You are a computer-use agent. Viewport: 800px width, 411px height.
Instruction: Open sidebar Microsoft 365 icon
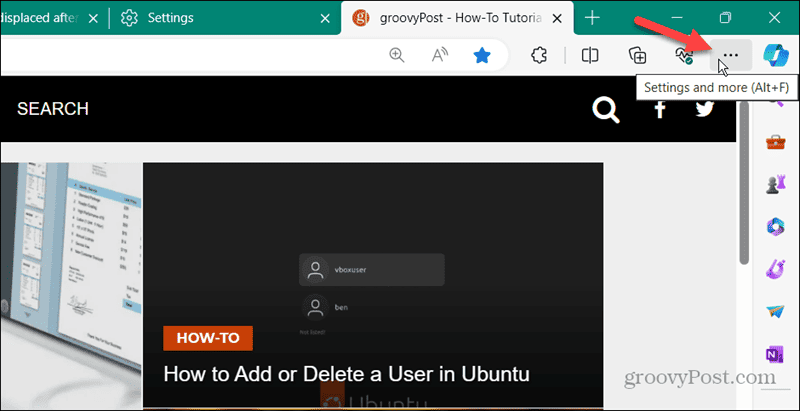pos(776,226)
